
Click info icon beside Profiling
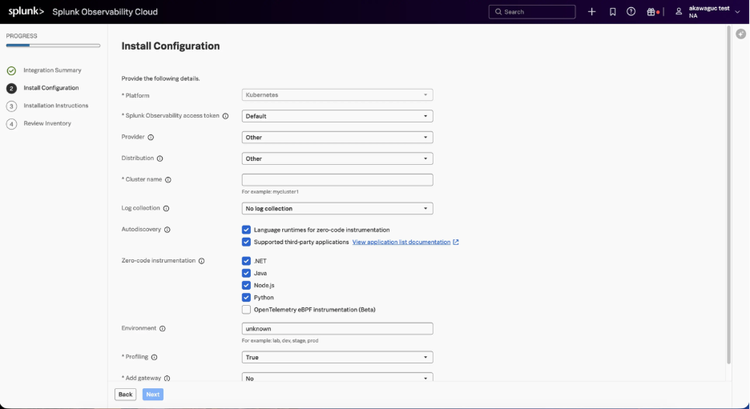click(x=154, y=357)
